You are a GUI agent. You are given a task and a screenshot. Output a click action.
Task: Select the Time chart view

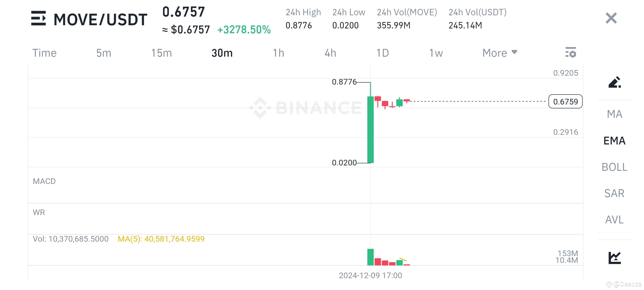tap(45, 53)
